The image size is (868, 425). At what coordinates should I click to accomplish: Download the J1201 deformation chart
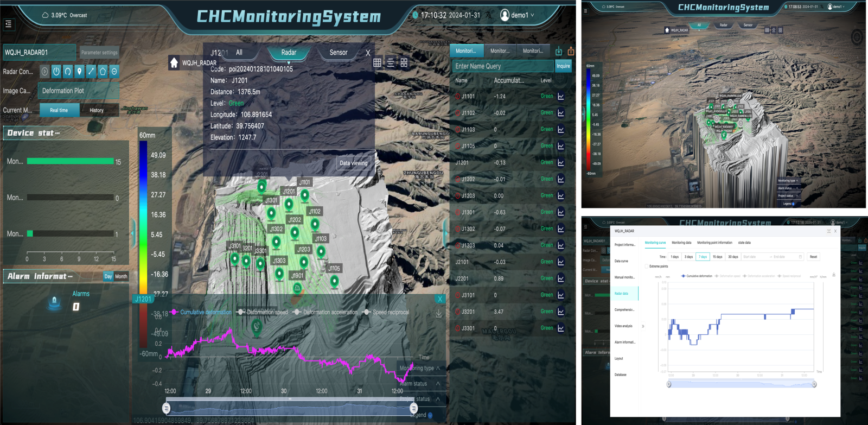pyautogui.click(x=438, y=313)
